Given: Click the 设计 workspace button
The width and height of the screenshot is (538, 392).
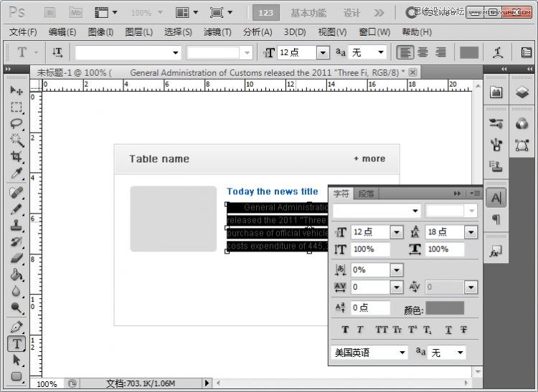Looking at the screenshot, I should click(351, 13).
